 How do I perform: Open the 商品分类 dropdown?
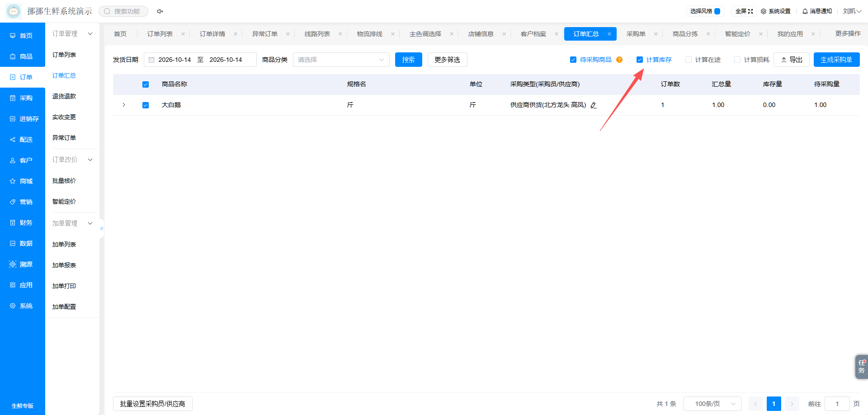click(x=341, y=60)
